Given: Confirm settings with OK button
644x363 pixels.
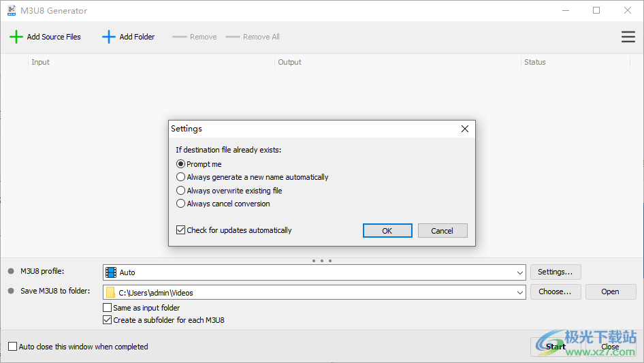Looking at the screenshot, I should pos(387,231).
